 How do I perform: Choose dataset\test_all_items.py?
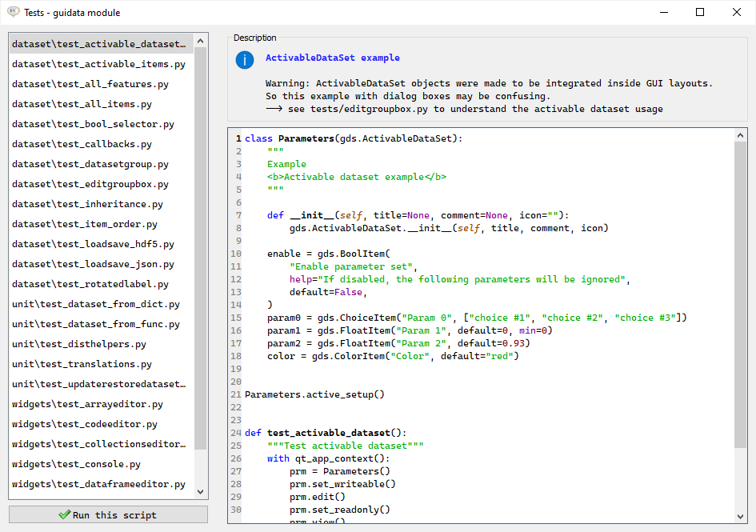102,104
